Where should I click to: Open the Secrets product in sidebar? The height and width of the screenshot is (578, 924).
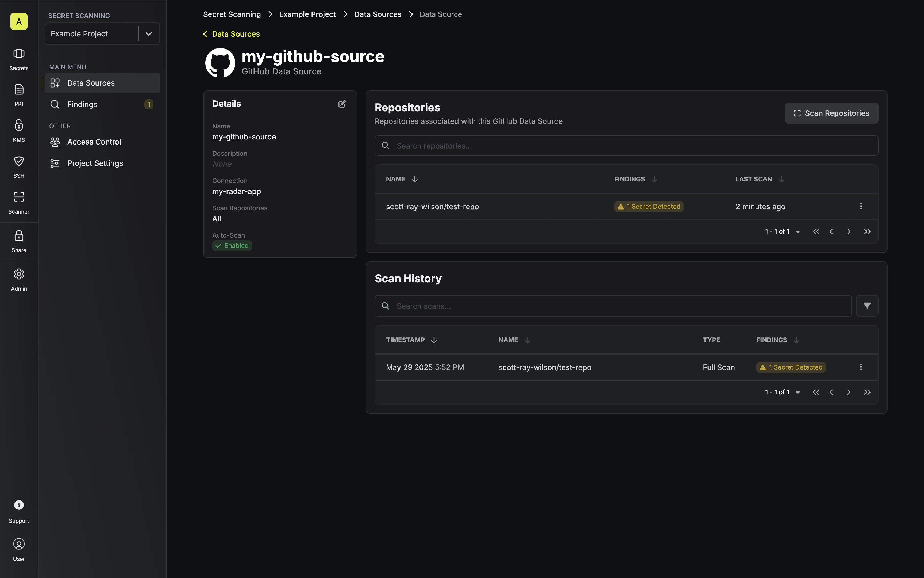pos(19,60)
